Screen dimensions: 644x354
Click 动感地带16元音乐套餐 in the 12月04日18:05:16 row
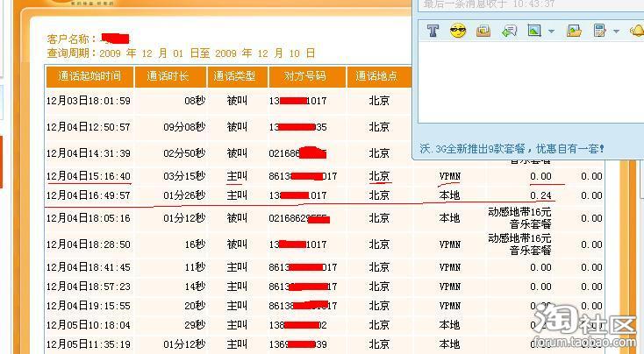pos(519,218)
